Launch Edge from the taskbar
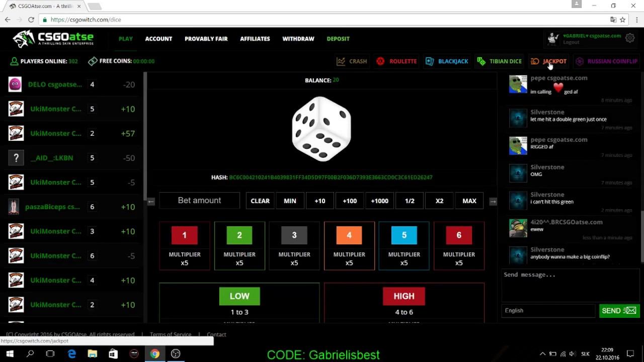Viewport: 644px width, 362px height. point(72,354)
